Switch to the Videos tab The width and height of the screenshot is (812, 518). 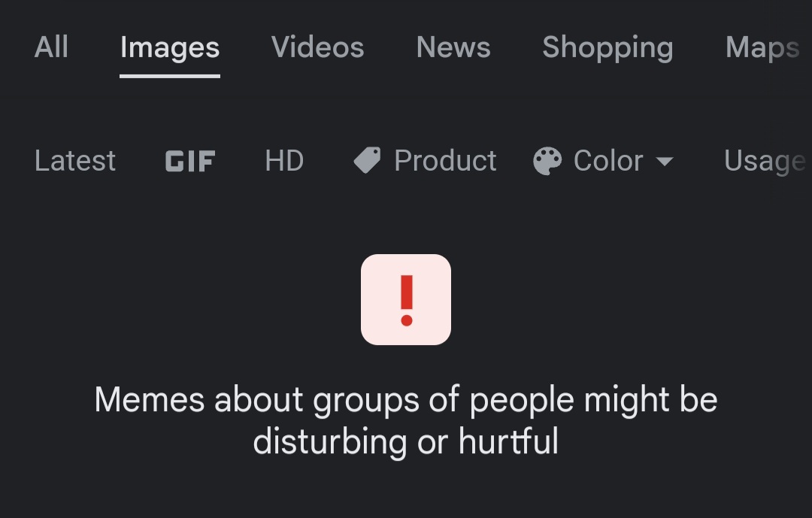[x=318, y=47]
